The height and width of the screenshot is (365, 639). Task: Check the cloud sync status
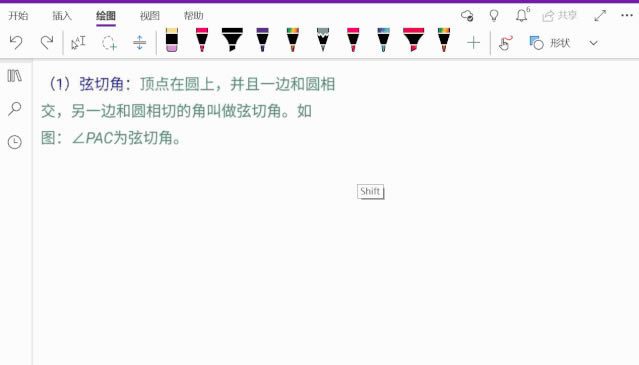pyautogui.click(x=467, y=15)
